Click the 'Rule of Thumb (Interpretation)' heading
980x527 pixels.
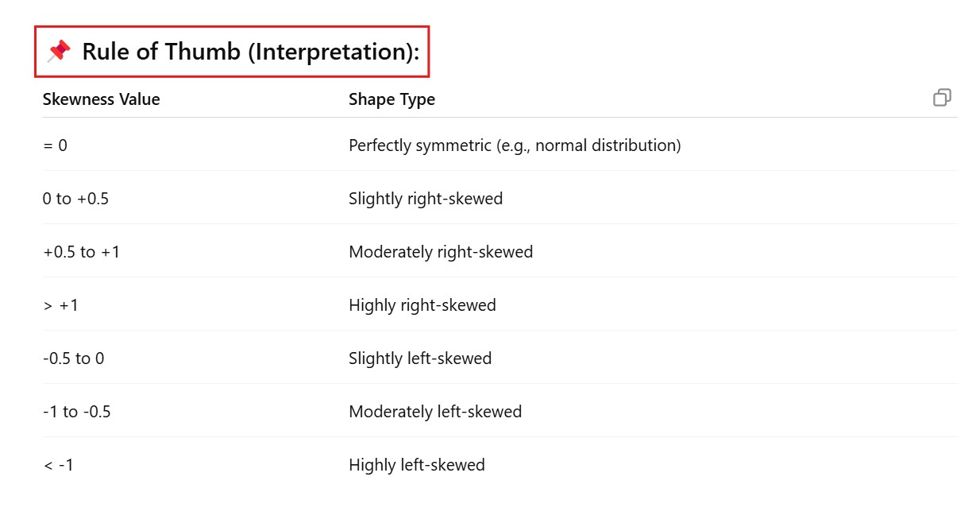(x=250, y=52)
